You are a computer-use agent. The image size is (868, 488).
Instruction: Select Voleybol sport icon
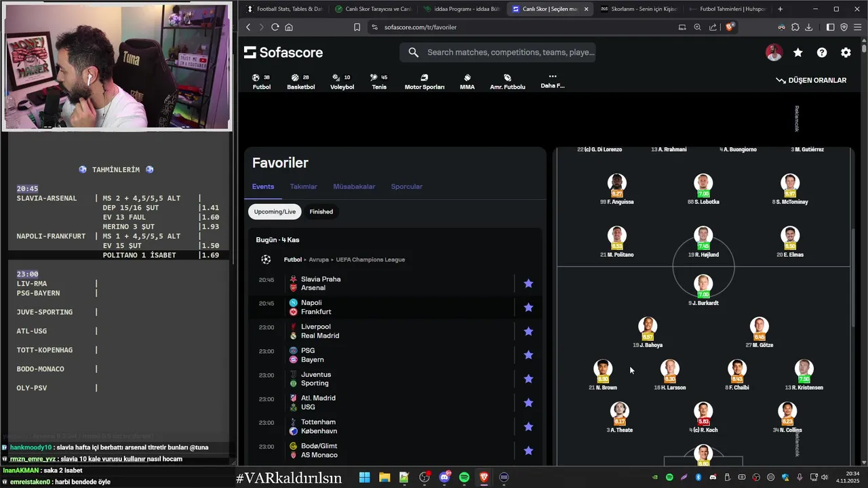[342, 81]
